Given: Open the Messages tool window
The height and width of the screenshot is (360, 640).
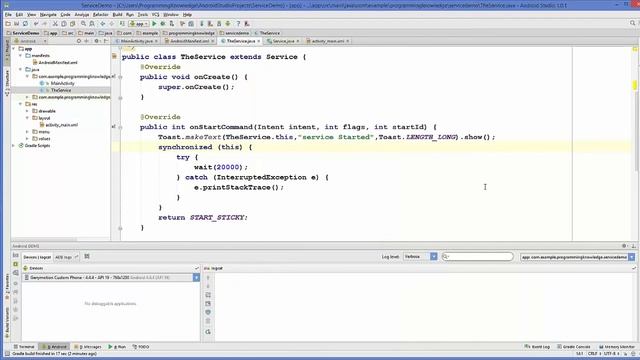Looking at the screenshot, I should 88,347.
